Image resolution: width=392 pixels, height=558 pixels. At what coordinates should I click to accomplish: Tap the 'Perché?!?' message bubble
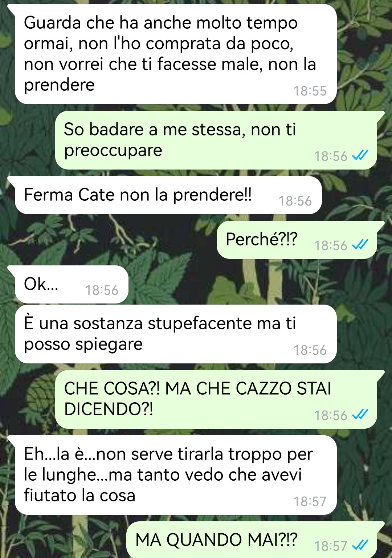click(x=297, y=240)
